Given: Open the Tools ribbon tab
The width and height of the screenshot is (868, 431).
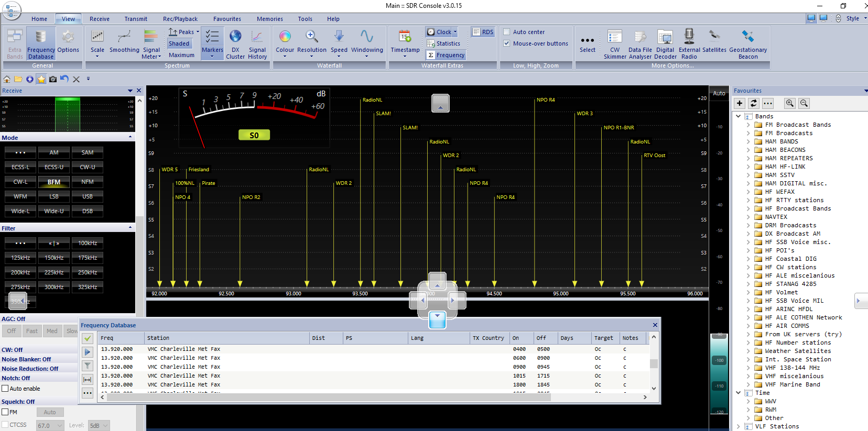Looking at the screenshot, I should click(305, 19).
